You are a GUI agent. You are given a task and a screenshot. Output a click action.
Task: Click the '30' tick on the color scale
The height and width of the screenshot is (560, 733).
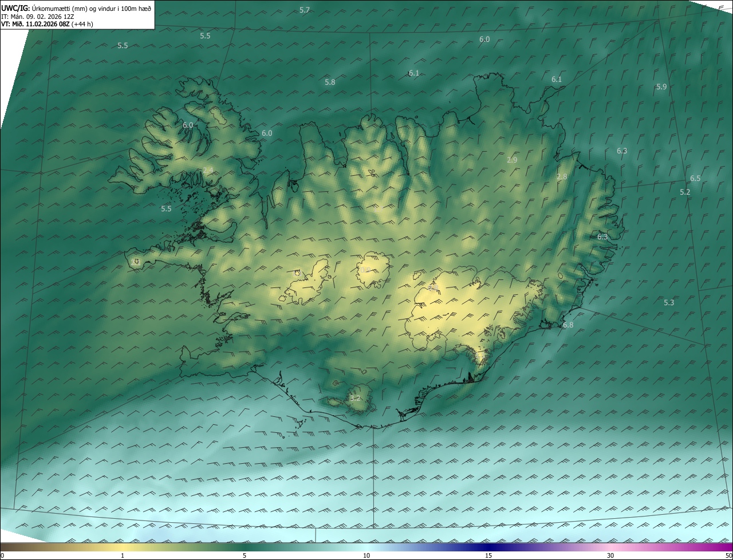coord(610,555)
